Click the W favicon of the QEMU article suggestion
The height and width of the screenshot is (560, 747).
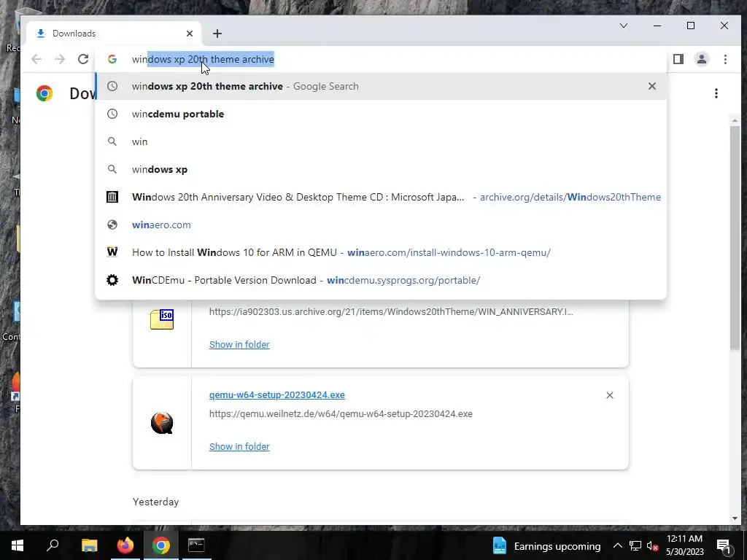point(112,252)
